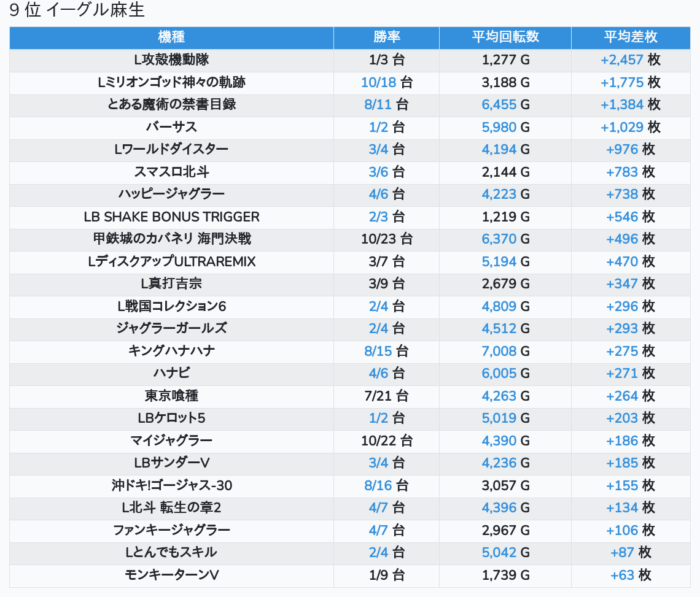Click ハッピージャグラー machine name
Screen dimensions: 700x597
coord(171,195)
